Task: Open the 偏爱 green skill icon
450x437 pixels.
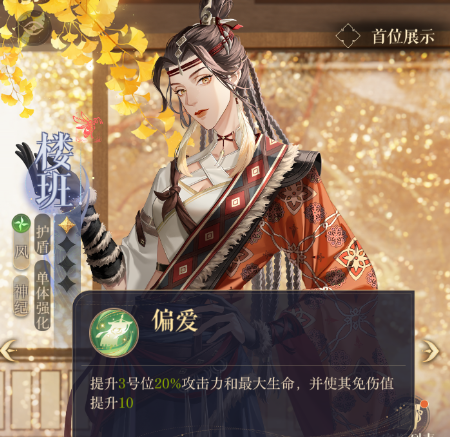Action: pyautogui.click(x=114, y=333)
